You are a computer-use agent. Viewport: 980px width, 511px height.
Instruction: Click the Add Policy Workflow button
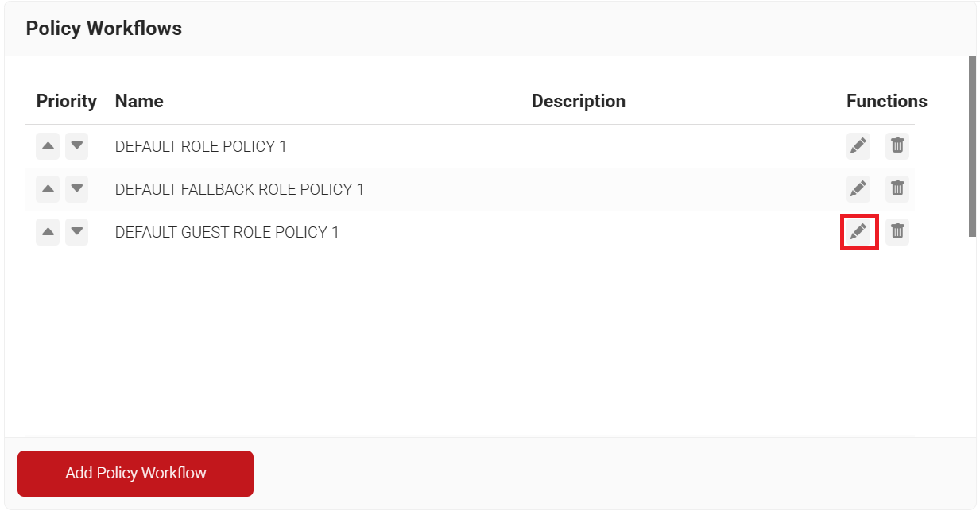pos(135,474)
